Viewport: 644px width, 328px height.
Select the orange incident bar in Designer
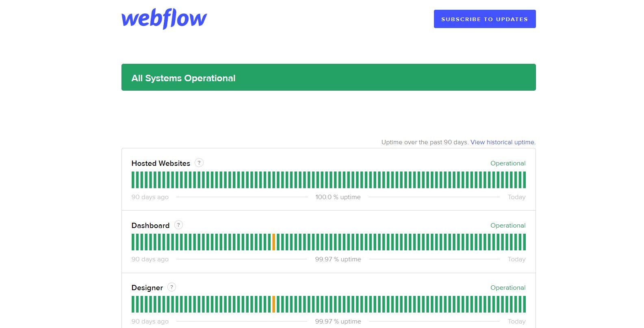coord(273,304)
